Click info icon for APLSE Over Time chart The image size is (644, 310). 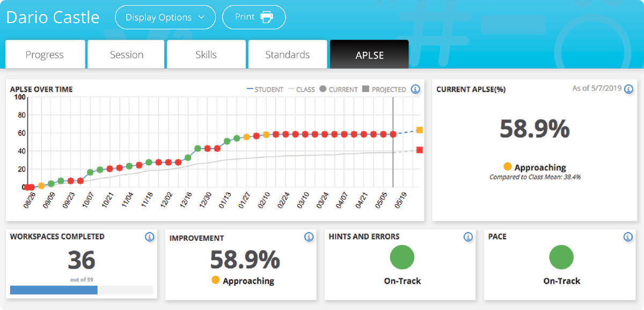pos(415,89)
